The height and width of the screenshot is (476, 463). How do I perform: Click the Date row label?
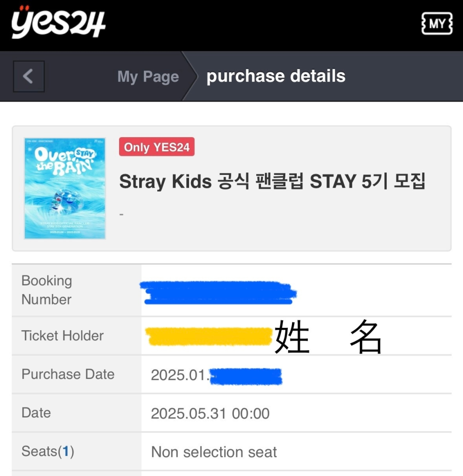(x=36, y=413)
